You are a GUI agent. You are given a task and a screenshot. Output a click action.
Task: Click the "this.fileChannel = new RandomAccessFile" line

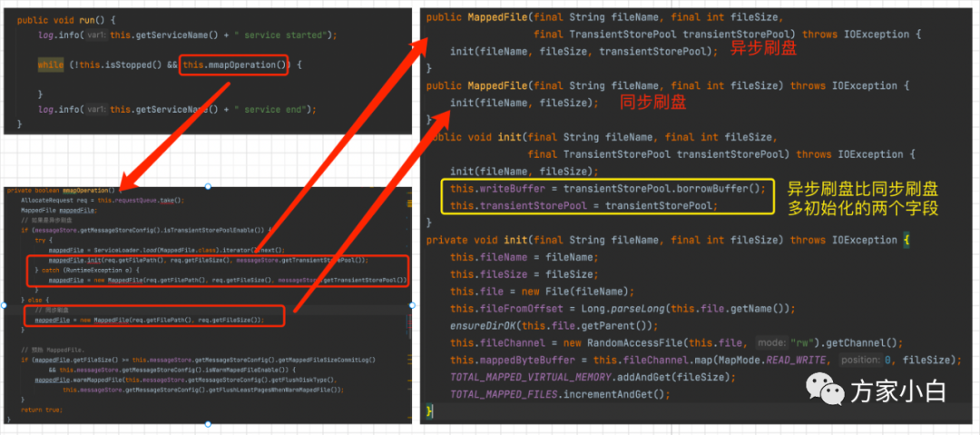(677, 343)
